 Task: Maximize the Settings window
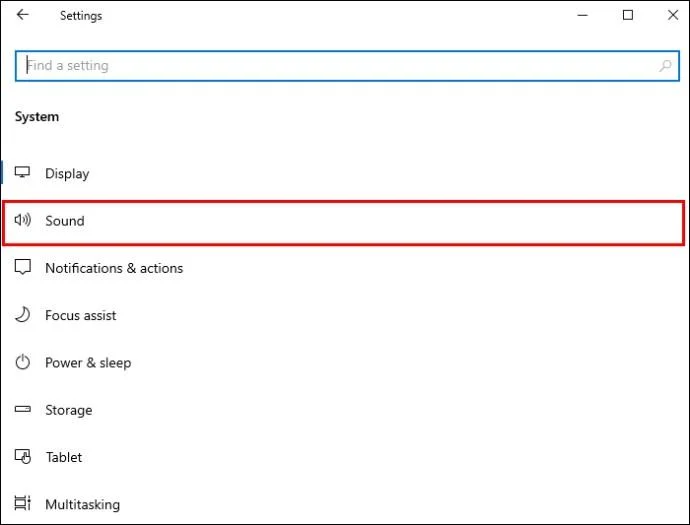click(x=627, y=15)
